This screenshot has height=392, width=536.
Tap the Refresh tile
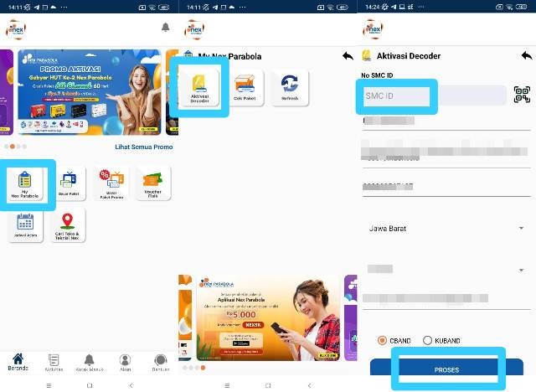pyautogui.click(x=290, y=87)
